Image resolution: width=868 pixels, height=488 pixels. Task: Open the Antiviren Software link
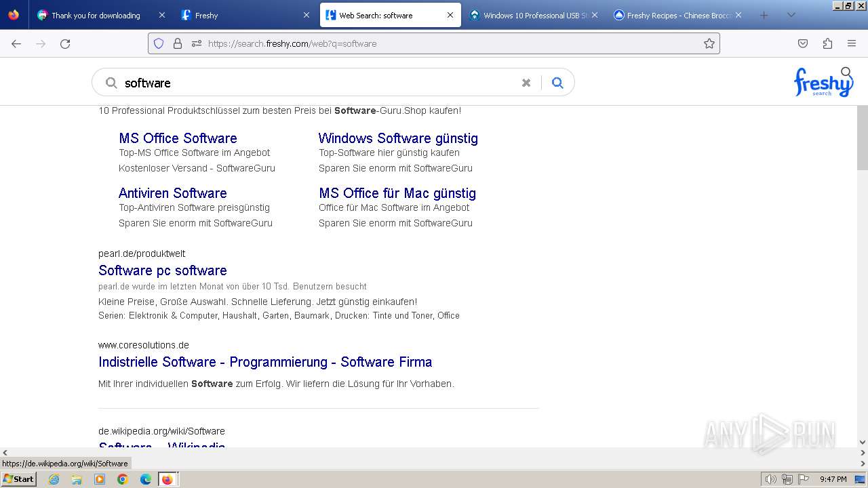pos(173,193)
